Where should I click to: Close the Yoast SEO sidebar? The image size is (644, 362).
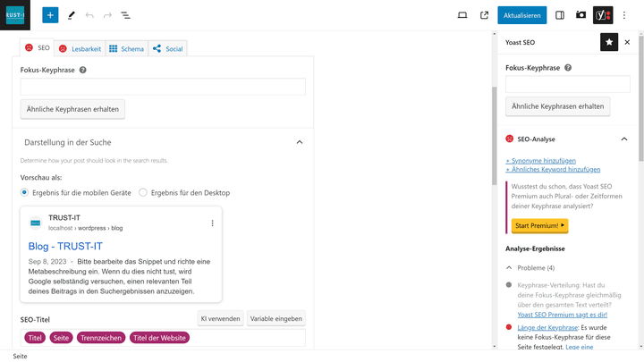[x=627, y=42]
